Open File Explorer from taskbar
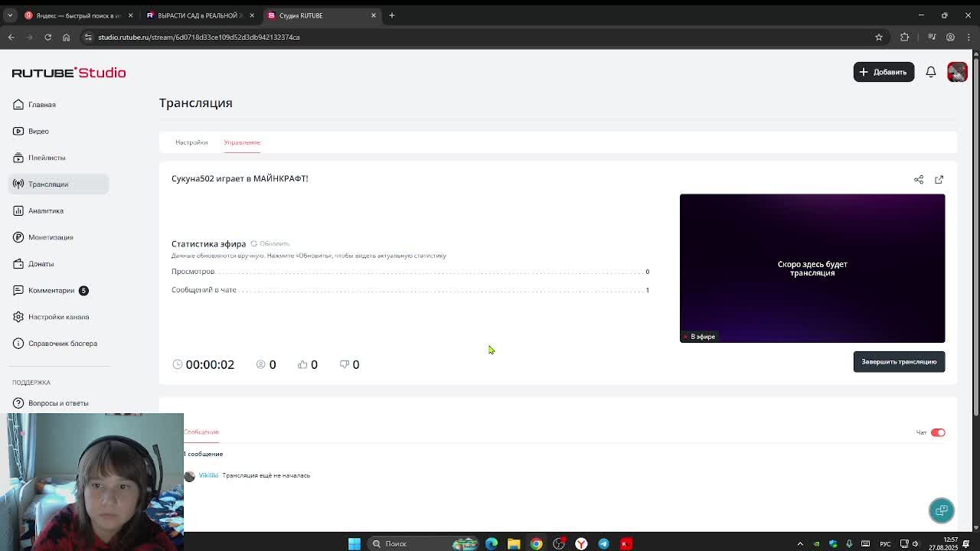Screen dimensions: 980x551 tap(514, 543)
